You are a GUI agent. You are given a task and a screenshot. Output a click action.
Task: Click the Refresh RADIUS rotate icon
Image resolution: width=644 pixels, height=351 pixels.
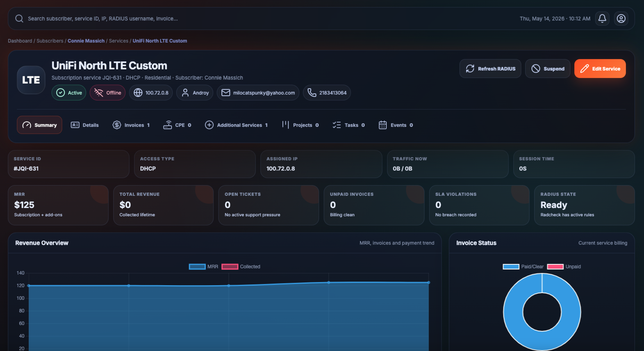point(470,69)
